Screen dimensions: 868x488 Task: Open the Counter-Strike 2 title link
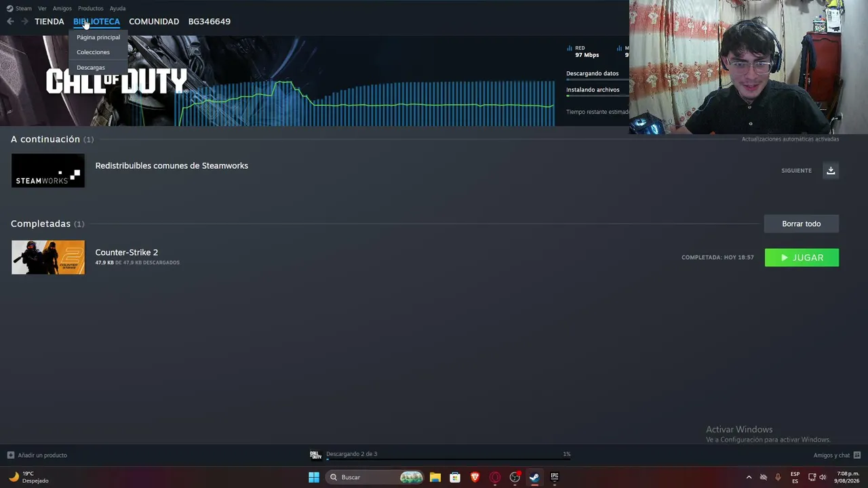[127, 252]
